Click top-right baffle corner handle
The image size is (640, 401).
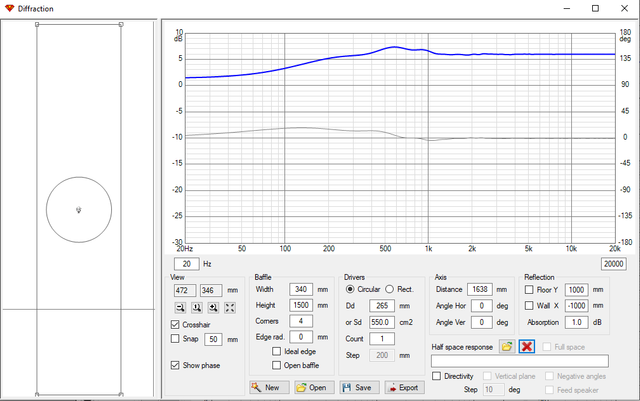121,25
